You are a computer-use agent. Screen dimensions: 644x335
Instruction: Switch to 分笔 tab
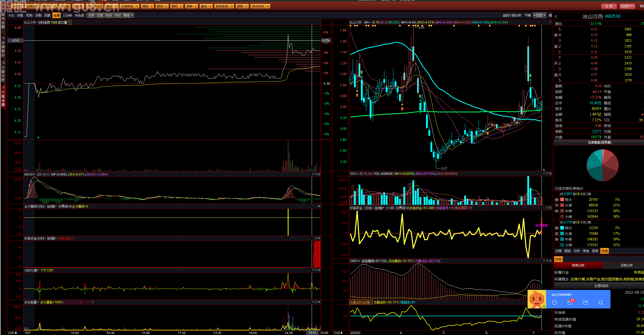click(558, 251)
